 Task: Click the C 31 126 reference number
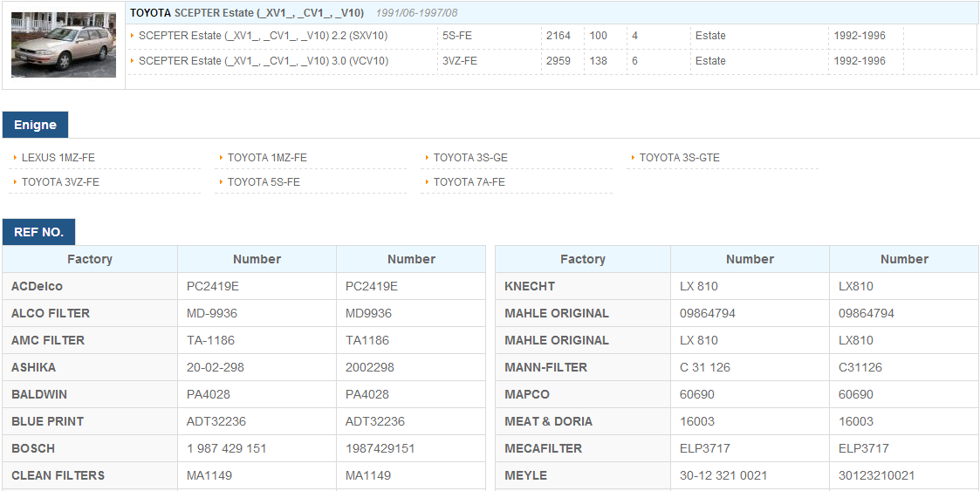point(705,367)
